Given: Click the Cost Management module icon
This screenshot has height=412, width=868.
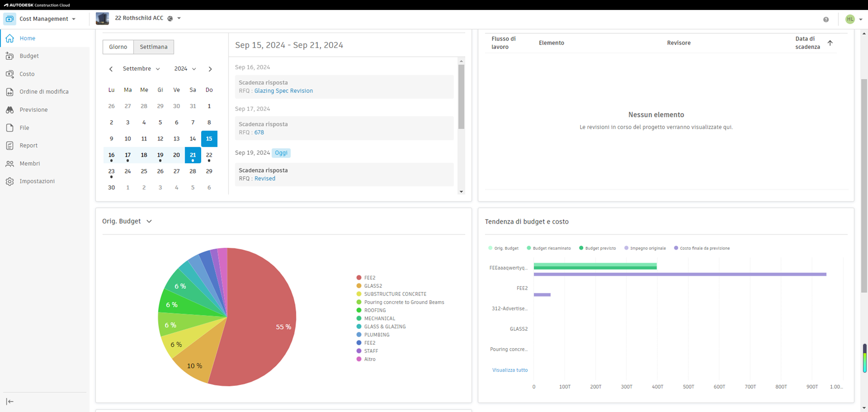Looking at the screenshot, I should point(9,19).
